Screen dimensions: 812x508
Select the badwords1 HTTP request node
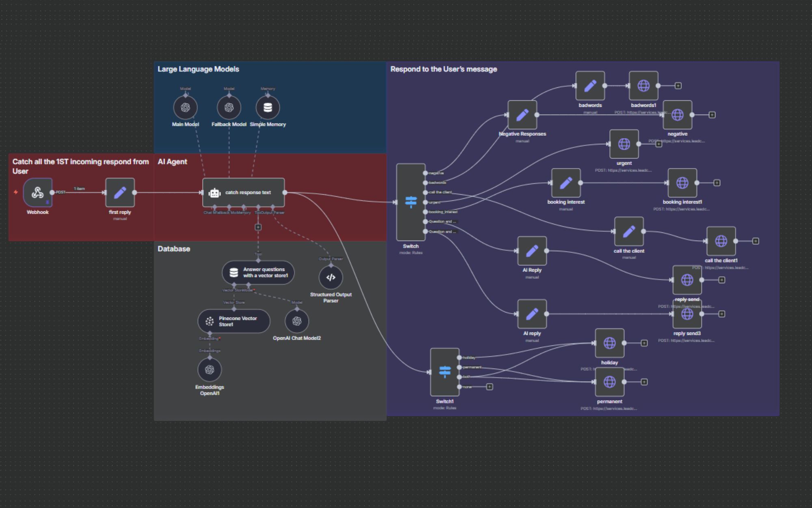[644, 86]
